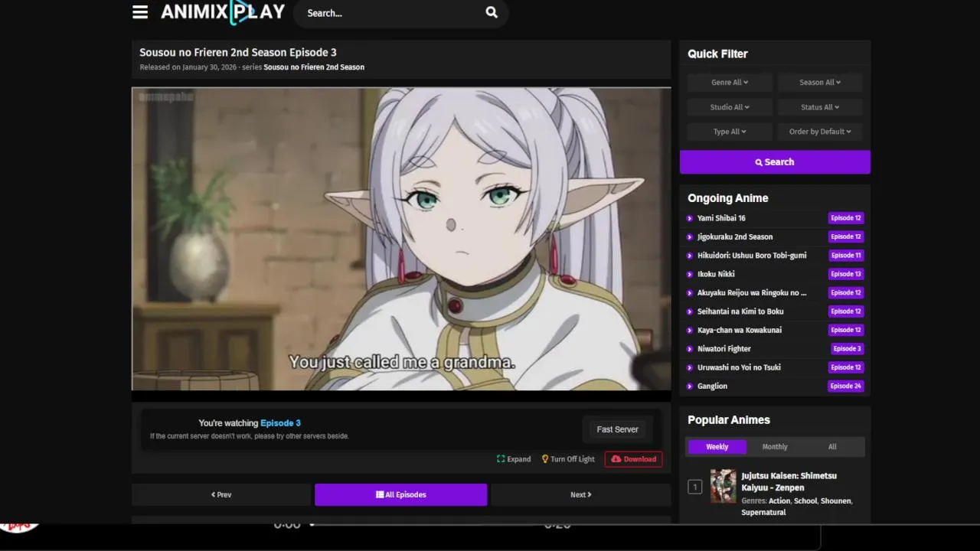Open the hamburger menu icon

pos(140,12)
